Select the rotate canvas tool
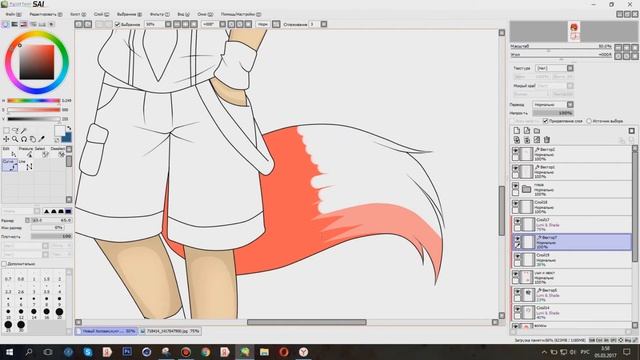640x360 pixels. point(24,139)
